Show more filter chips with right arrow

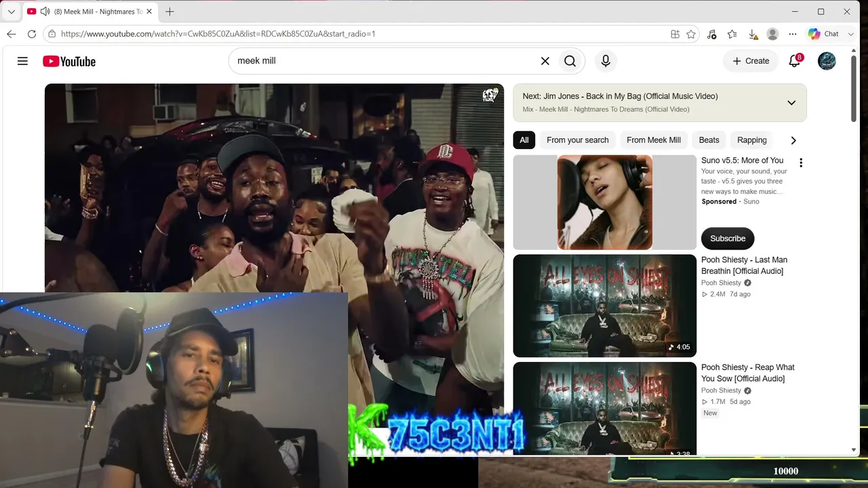[793, 140]
